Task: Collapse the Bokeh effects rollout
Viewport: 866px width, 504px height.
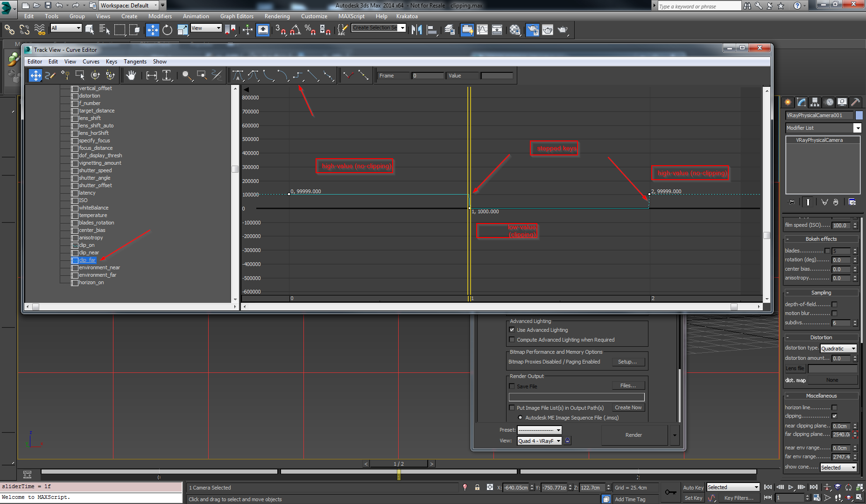Action: coord(821,239)
